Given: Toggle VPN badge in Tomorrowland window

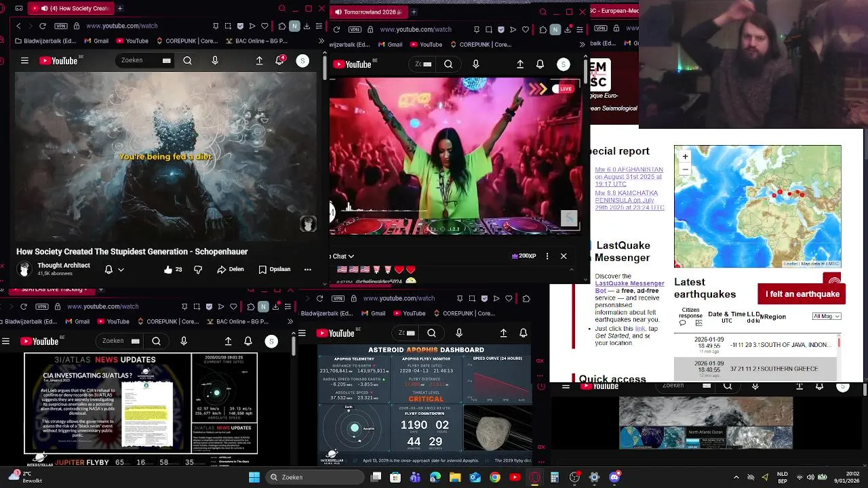Looking at the screenshot, I should [355, 29].
